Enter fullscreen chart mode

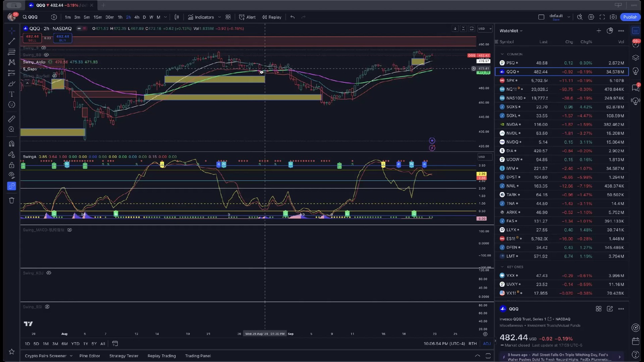pyautogui.click(x=602, y=17)
